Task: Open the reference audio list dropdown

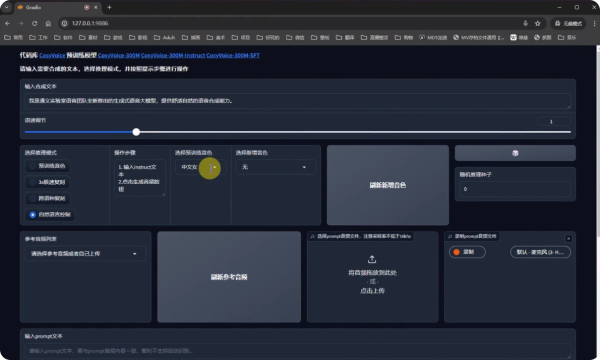Action: click(85, 254)
